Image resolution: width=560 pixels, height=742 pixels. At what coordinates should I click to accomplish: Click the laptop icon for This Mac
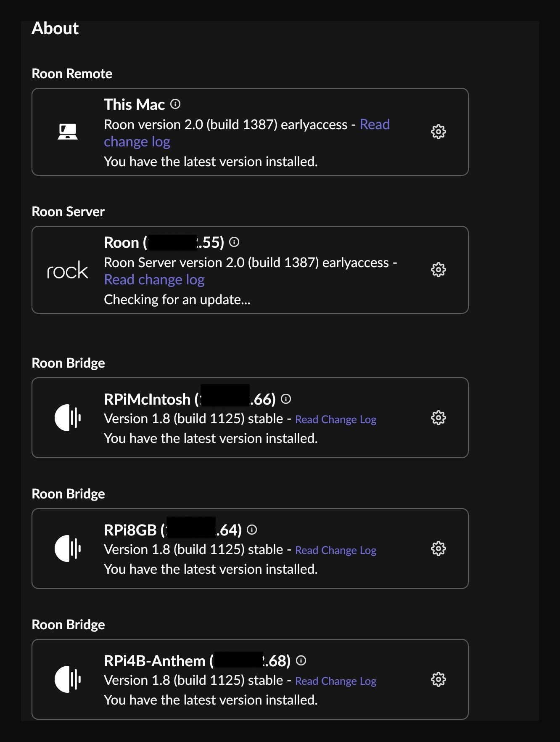[68, 132]
